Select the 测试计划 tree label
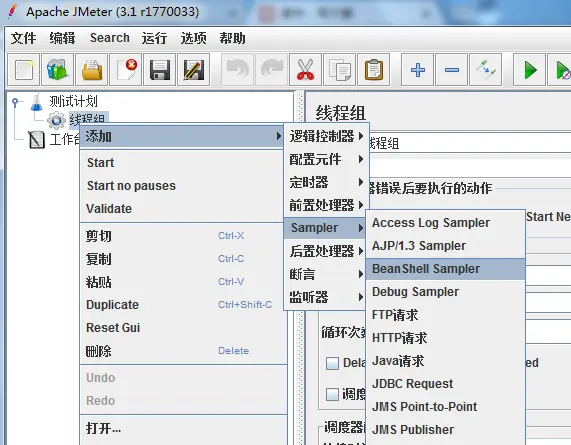 [x=73, y=101]
